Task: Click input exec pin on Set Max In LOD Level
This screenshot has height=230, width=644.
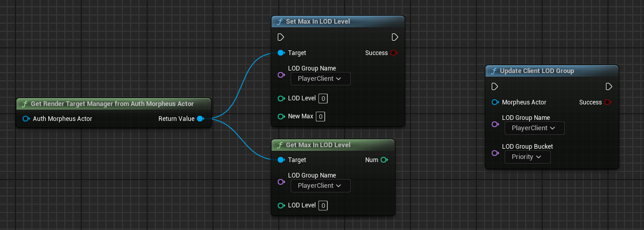Action: click(x=281, y=37)
